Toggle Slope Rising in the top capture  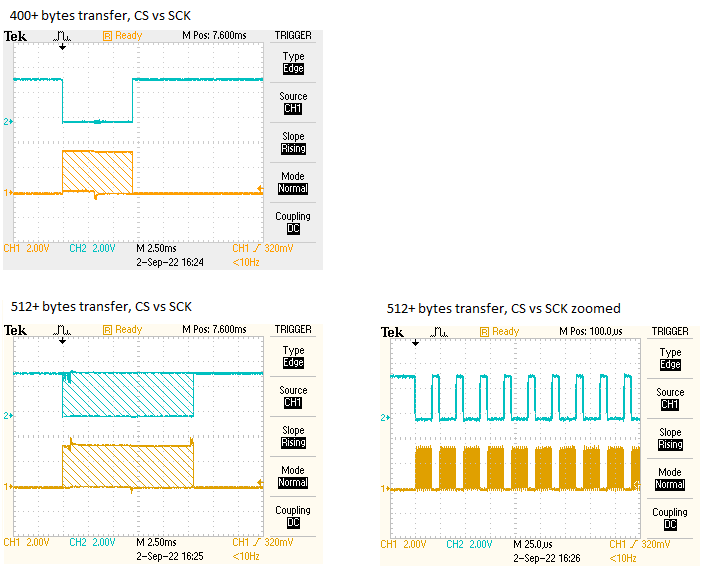tap(293, 143)
